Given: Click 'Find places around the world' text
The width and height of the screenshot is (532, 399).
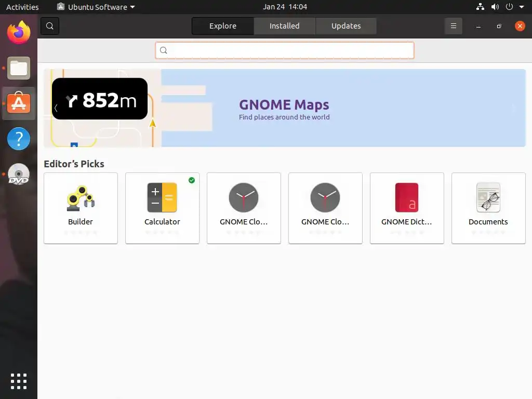Looking at the screenshot, I should click(x=284, y=117).
